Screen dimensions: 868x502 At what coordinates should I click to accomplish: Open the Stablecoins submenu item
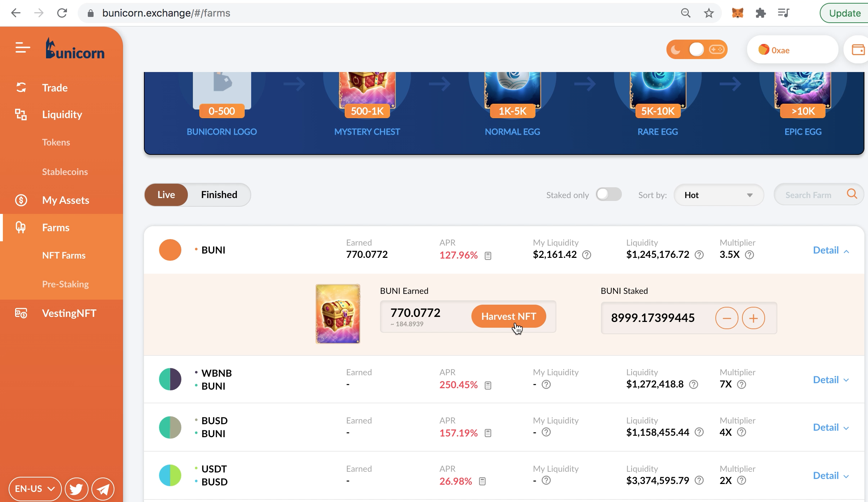click(65, 172)
